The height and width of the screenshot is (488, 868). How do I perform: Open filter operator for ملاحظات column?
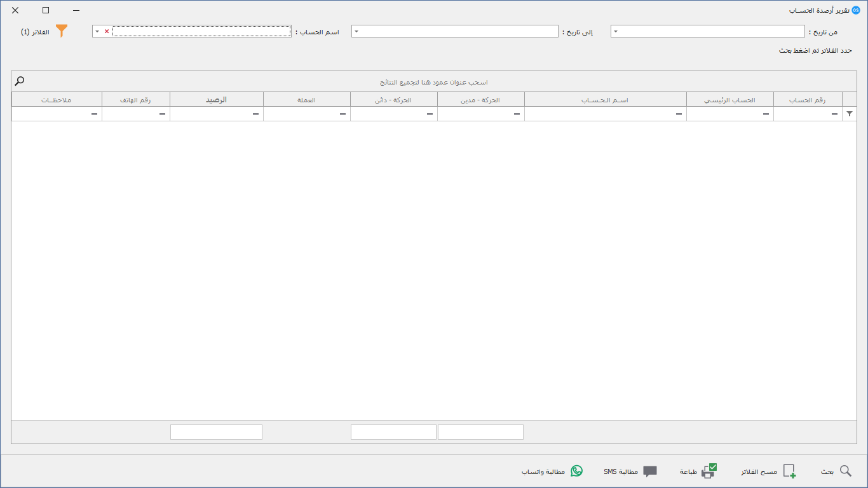pyautogui.click(x=94, y=114)
